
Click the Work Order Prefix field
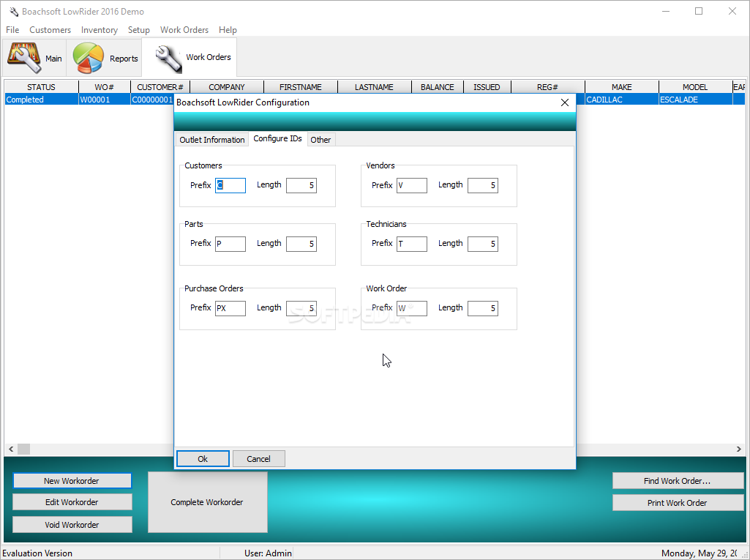(x=412, y=308)
